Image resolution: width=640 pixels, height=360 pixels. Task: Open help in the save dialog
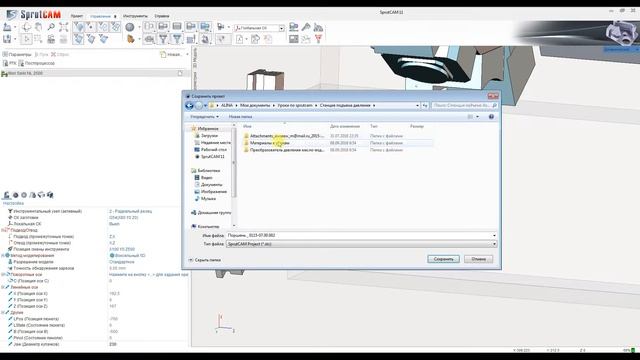point(491,117)
